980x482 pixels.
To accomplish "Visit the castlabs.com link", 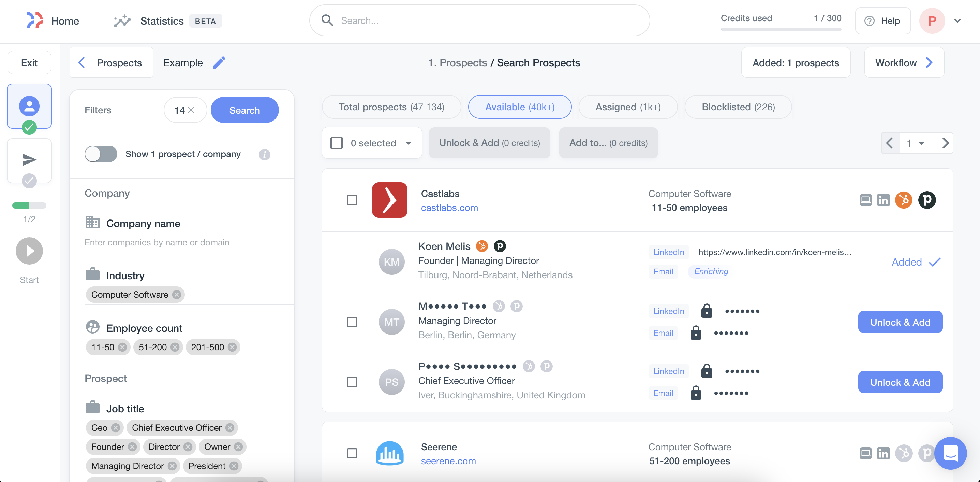I will coord(449,208).
